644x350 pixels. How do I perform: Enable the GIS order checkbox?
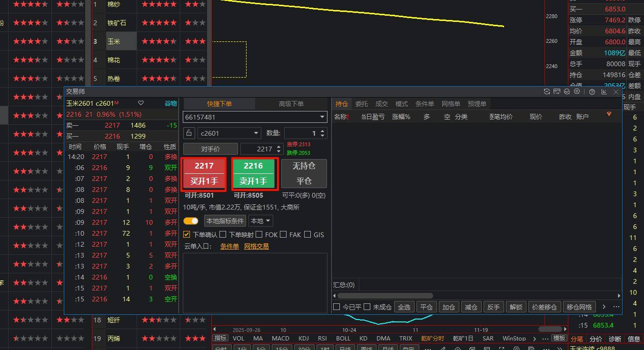click(307, 234)
